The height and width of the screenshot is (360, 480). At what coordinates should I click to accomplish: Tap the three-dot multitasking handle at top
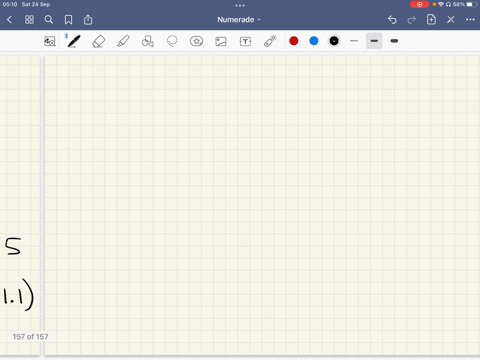(240, 5)
